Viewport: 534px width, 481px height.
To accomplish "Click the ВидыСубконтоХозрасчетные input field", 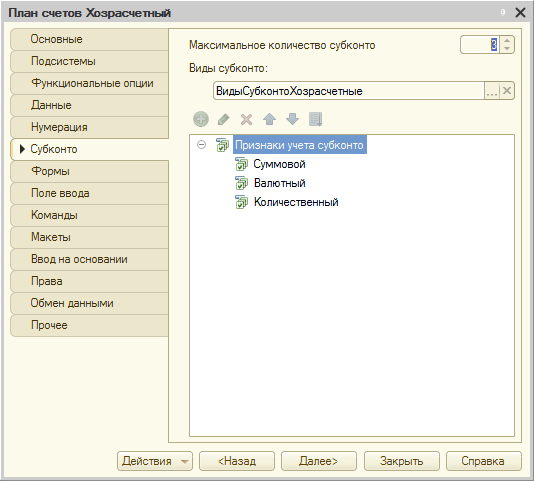I will (x=349, y=91).
